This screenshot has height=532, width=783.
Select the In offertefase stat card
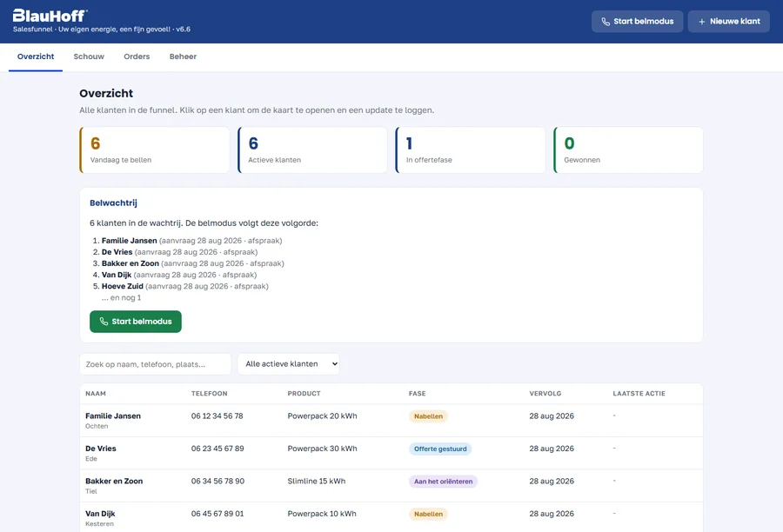(x=471, y=150)
